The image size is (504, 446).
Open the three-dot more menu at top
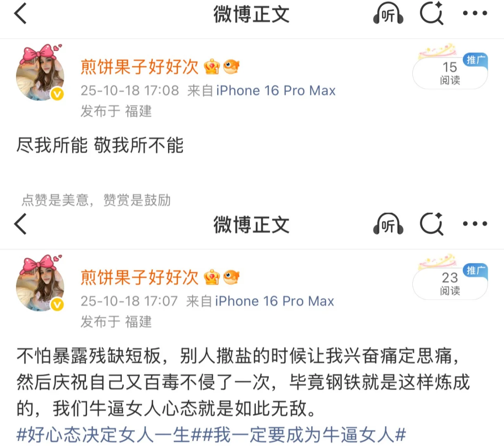(475, 13)
